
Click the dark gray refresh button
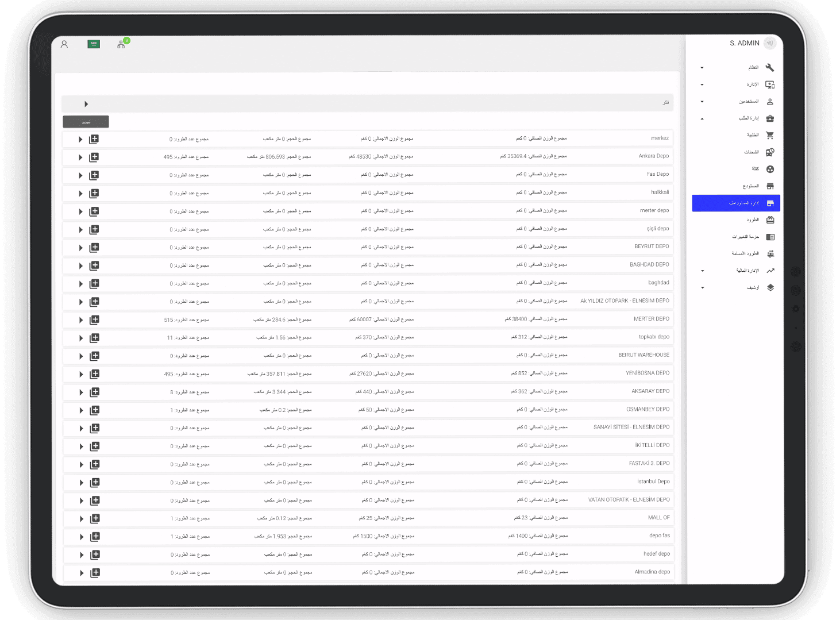coord(86,122)
